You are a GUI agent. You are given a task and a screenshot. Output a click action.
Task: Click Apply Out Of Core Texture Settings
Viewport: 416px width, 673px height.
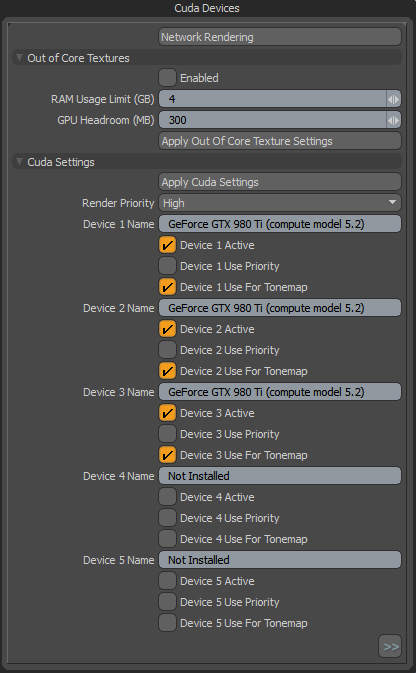280,141
